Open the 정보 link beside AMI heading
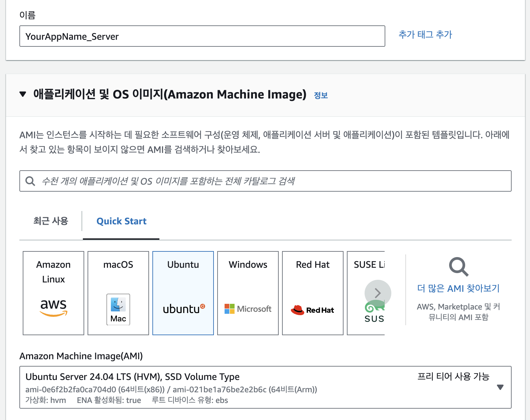This screenshot has height=420, width=530. (x=321, y=95)
